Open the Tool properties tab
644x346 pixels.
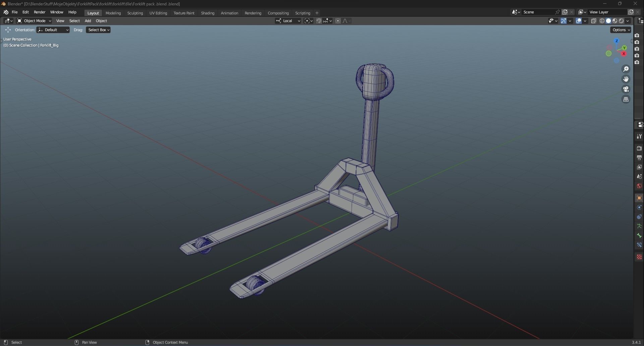point(639,136)
